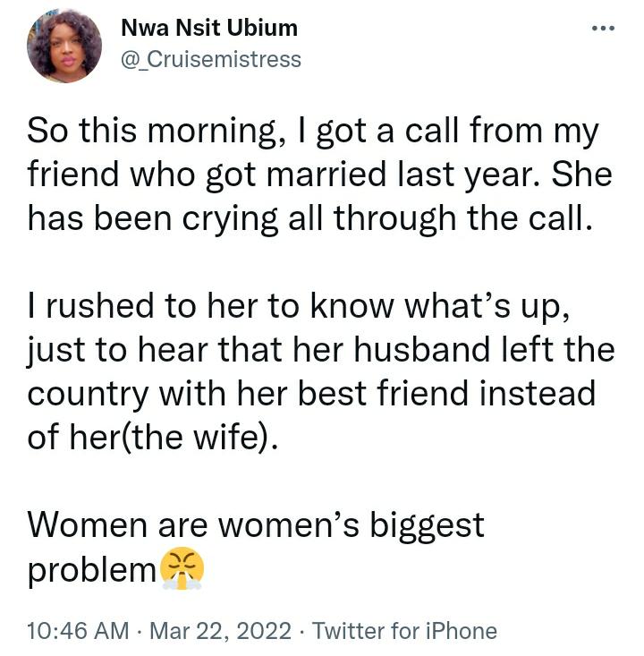Click the angry steaming face emoji
The width and height of the screenshot is (644, 656).
pyautogui.click(x=182, y=568)
